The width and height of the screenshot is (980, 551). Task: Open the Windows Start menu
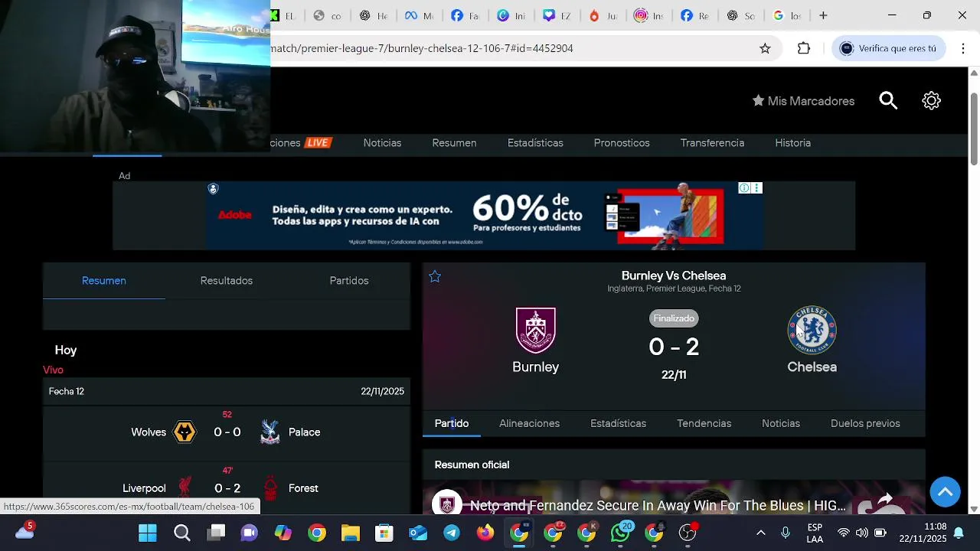148,533
